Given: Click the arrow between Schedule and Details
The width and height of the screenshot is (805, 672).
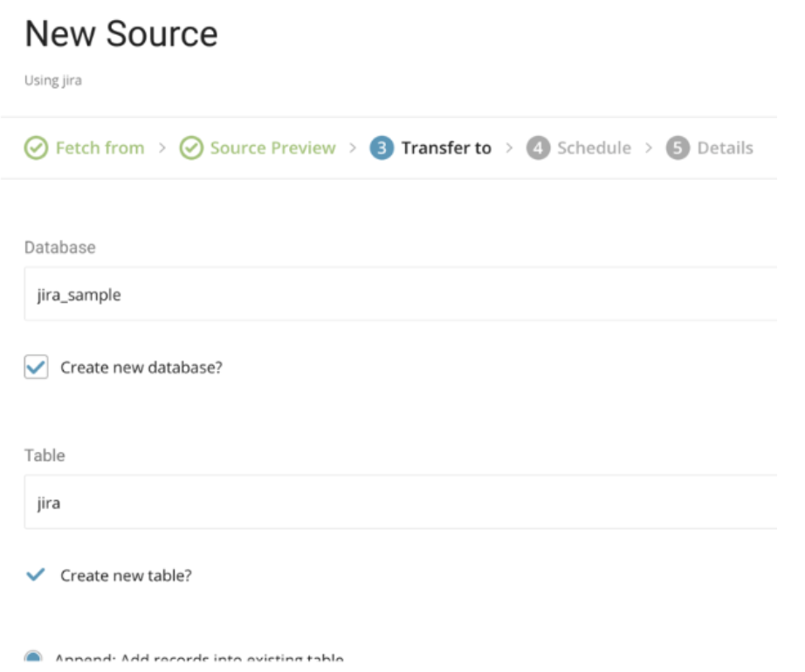Looking at the screenshot, I should coord(649,148).
